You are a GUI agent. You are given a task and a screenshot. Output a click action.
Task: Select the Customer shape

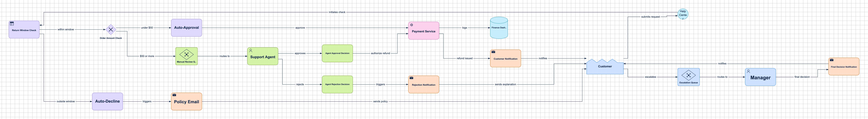pos(605,67)
